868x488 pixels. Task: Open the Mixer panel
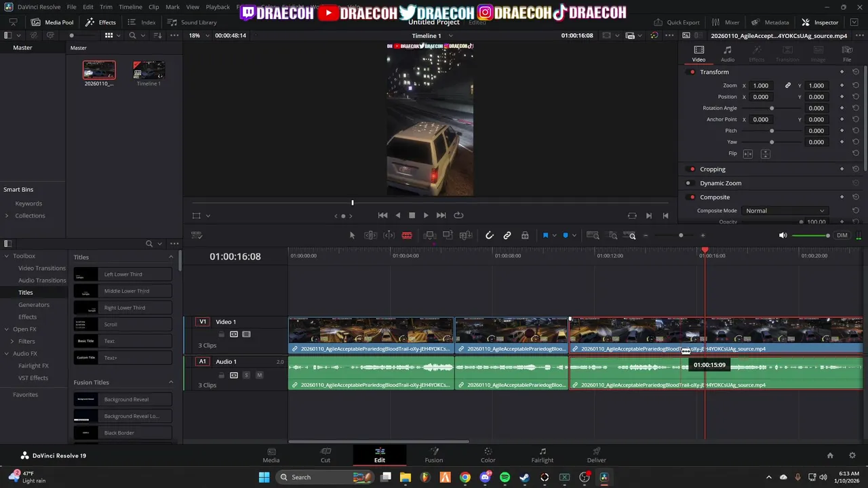tap(726, 22)
